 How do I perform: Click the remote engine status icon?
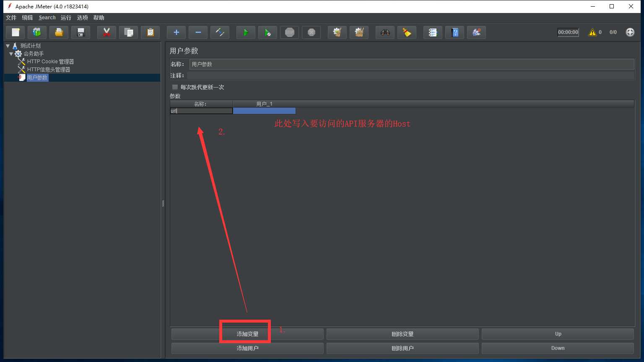pos(630,32)
